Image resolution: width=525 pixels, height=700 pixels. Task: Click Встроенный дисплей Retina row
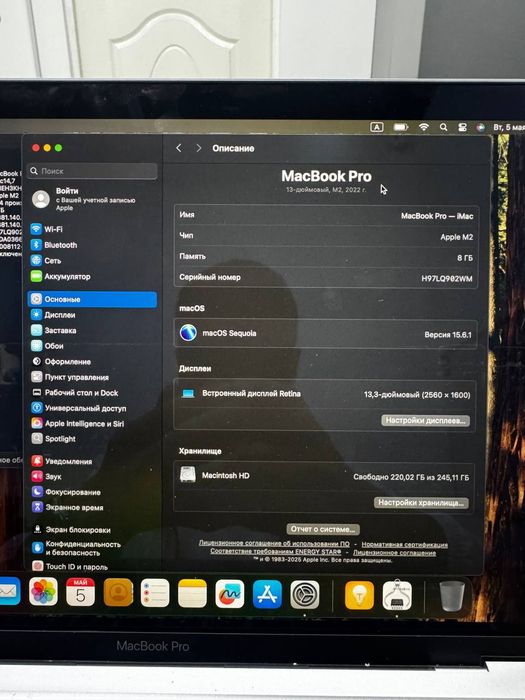point(324,394)
